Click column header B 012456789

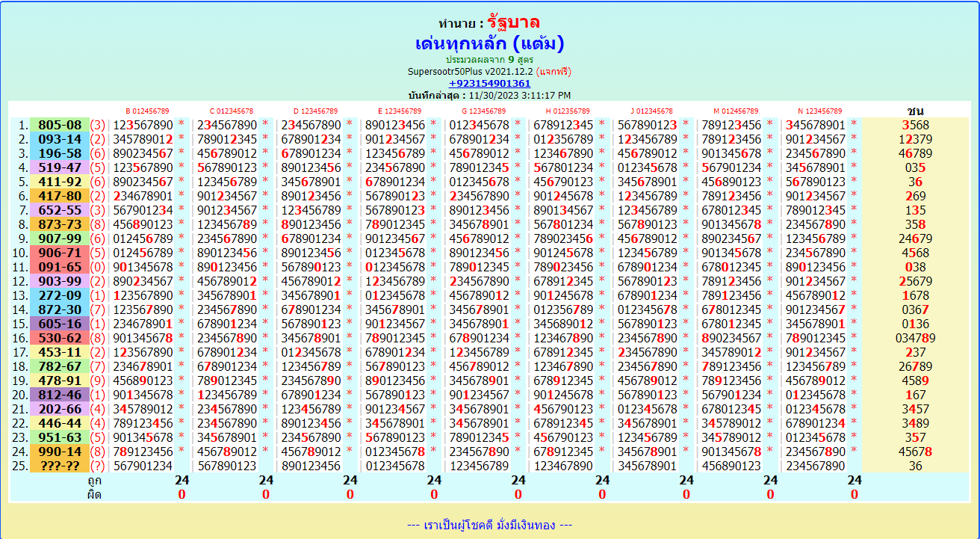point(147,111)
